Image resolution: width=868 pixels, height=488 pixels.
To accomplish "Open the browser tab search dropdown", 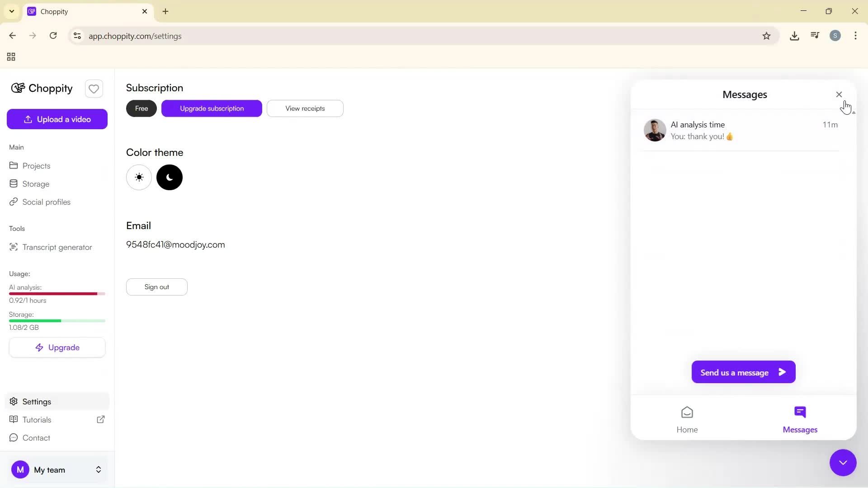I will coord(11,11).
